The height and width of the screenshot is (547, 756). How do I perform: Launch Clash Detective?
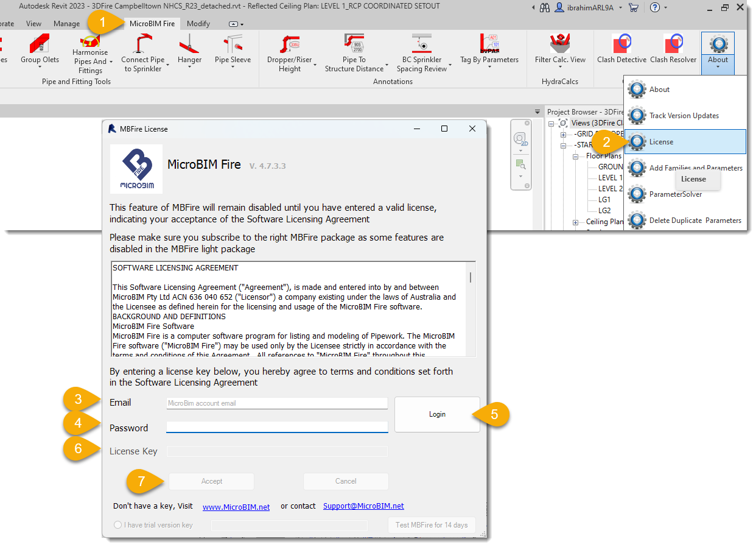pyautogui.click(x=621, y=49)
